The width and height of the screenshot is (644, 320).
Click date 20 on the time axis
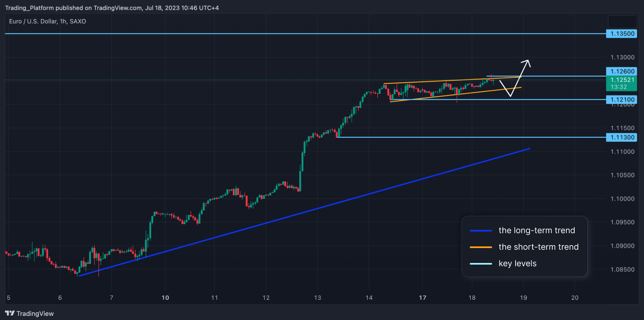pyautogui.click(x=575, y=298)
